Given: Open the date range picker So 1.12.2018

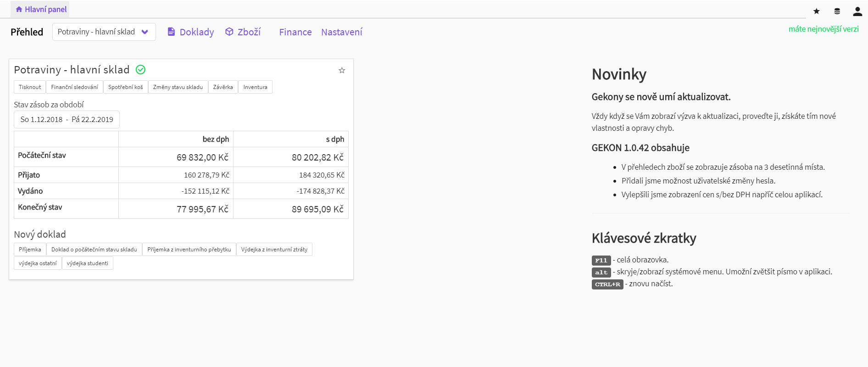Looking at the screenshot, I should point(67,119).
